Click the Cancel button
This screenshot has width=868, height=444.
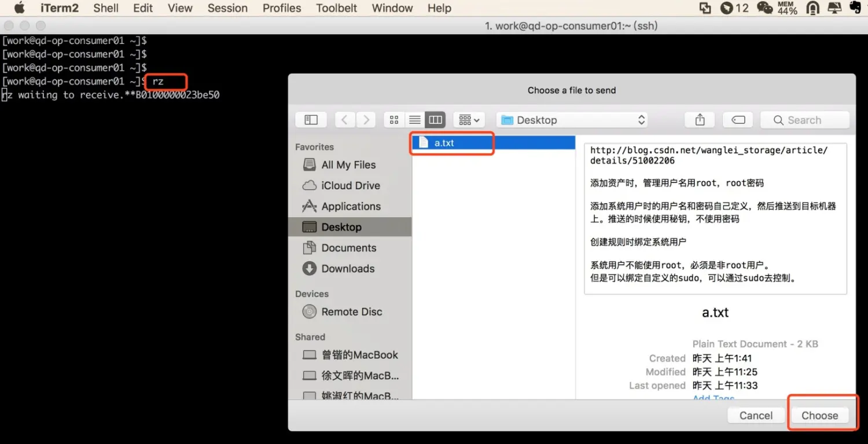(756, 416)
